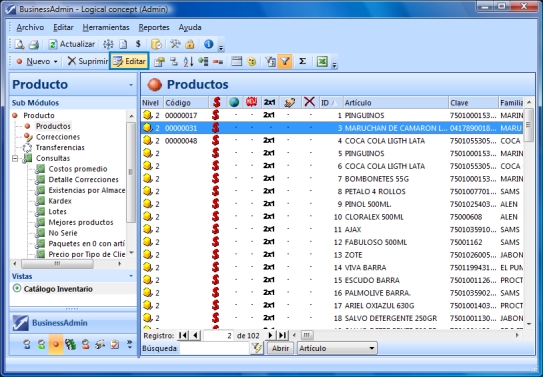Open the Nuevo dropdown arrow

pos(55,62)
